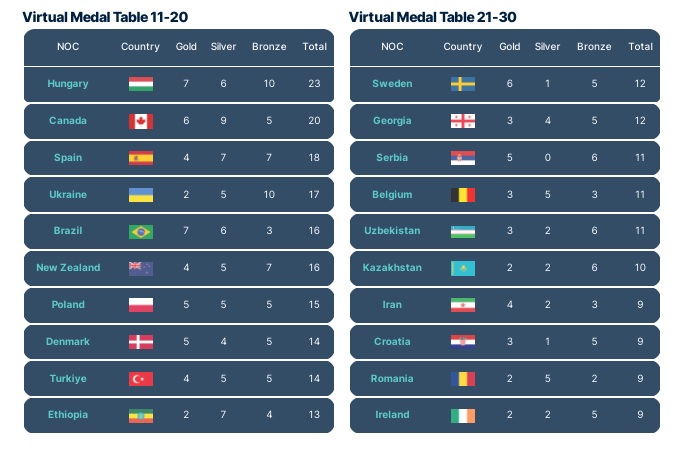Image resolution: width=676 pixels, height=452 pixels.
Task: Click the Brazil flag icon
Action: coord(140,231)
